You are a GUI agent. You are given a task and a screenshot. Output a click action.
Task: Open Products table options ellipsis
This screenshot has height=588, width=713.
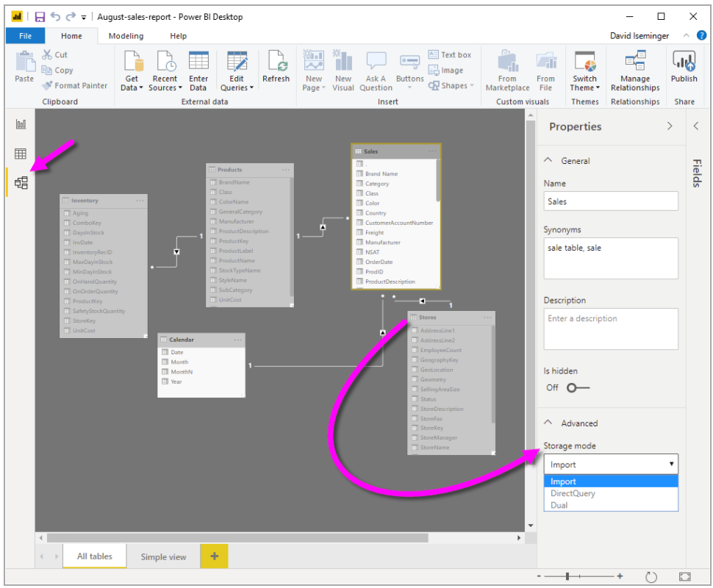285,170
